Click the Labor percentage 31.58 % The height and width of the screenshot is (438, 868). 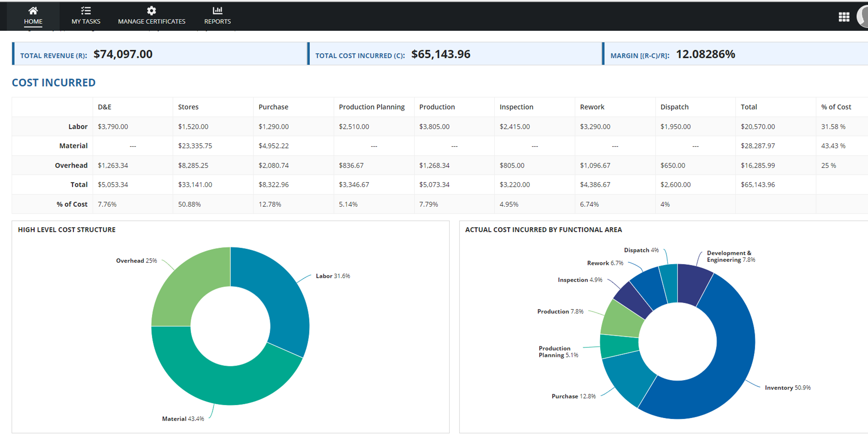pos(833,127)
